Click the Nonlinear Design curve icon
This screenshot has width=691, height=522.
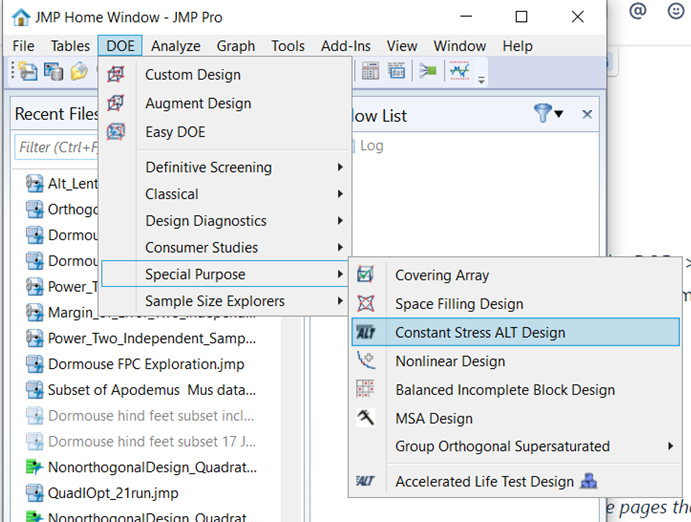(x=366, y=361)
